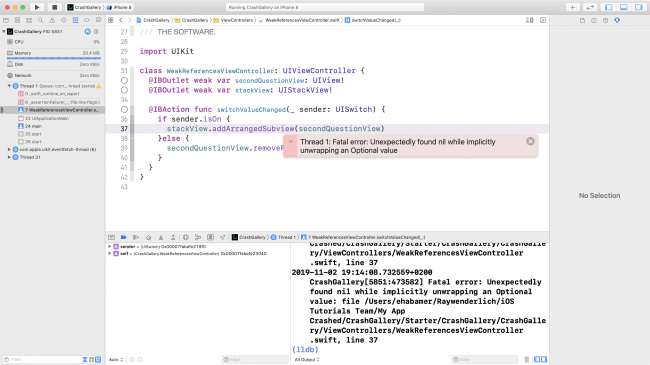Dismiss the Fatal error annotation
The image size is (650, 365).
[x=530, y=141]
